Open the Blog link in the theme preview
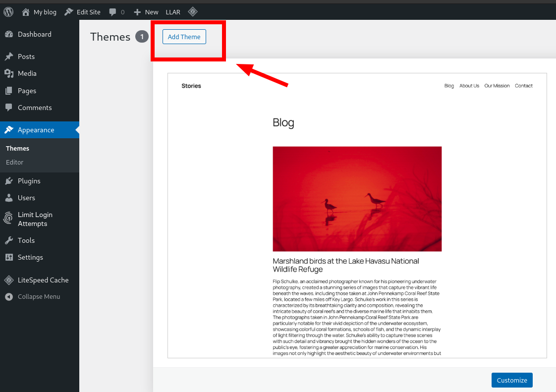This screenshot has width=556, height=392. pos(449,85)
